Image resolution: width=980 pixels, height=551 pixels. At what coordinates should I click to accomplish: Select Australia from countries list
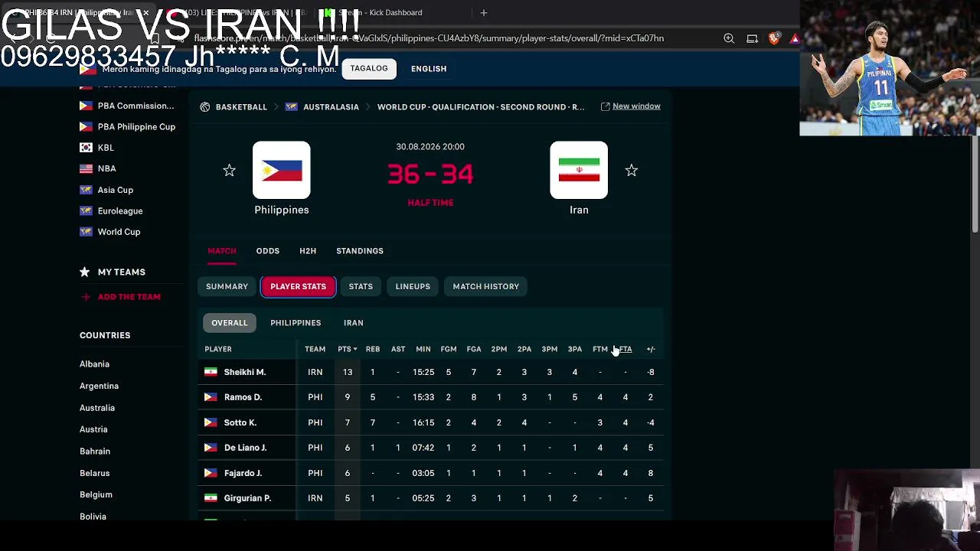click(x=97, y=408)
